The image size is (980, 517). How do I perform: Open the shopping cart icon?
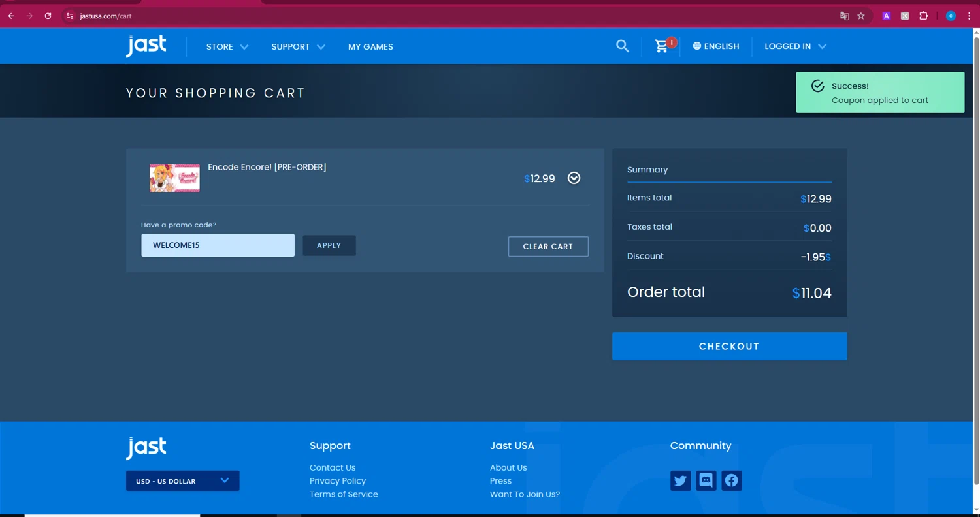click(662, 46)
